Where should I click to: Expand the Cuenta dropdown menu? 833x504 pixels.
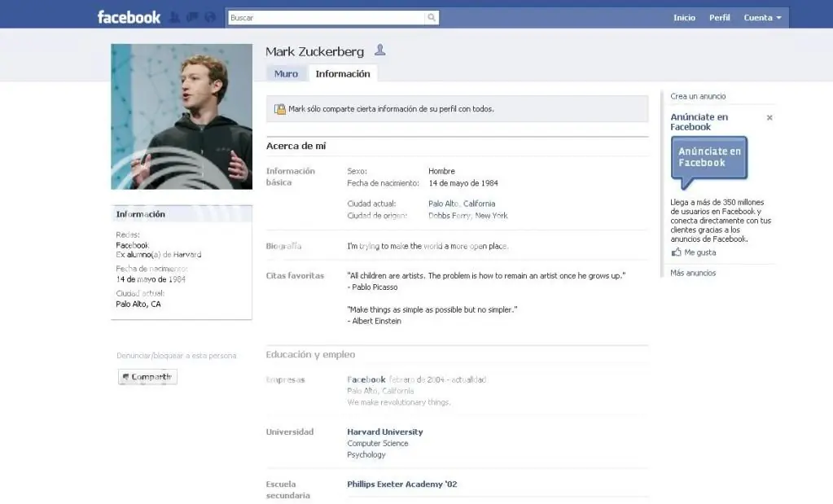(x=762, y=18)
